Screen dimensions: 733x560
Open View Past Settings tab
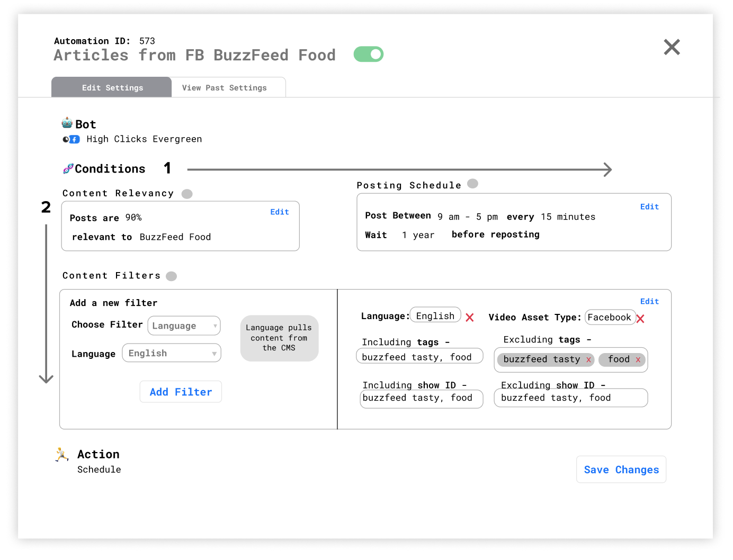tap(225, 87)
